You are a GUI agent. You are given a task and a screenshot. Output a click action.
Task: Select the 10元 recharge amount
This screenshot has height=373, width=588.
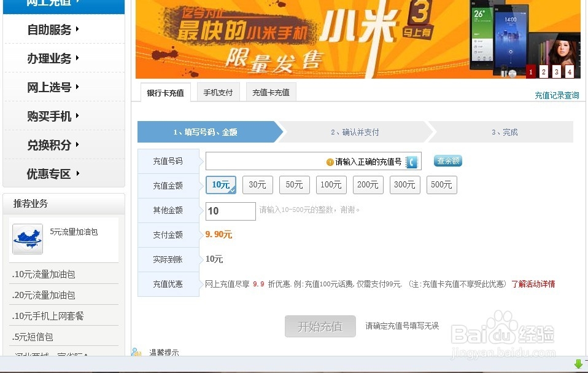(x=221, y=184)
